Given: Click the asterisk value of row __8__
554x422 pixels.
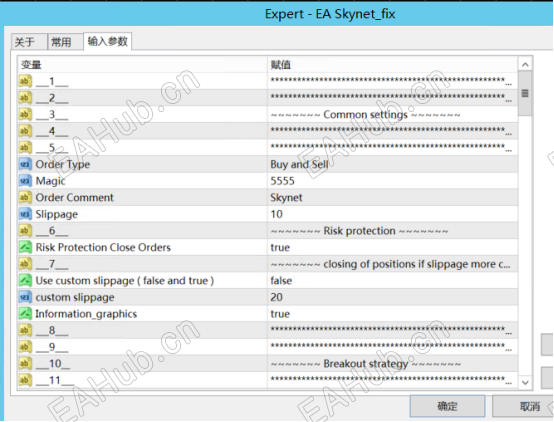Looking at the screenshot, I should pos(393,330).
